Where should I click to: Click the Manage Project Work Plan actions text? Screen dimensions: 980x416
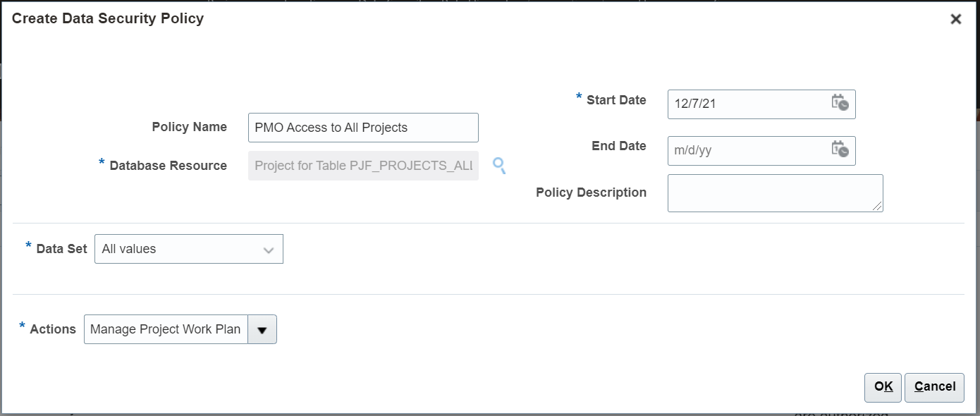[x=166, y=329]
